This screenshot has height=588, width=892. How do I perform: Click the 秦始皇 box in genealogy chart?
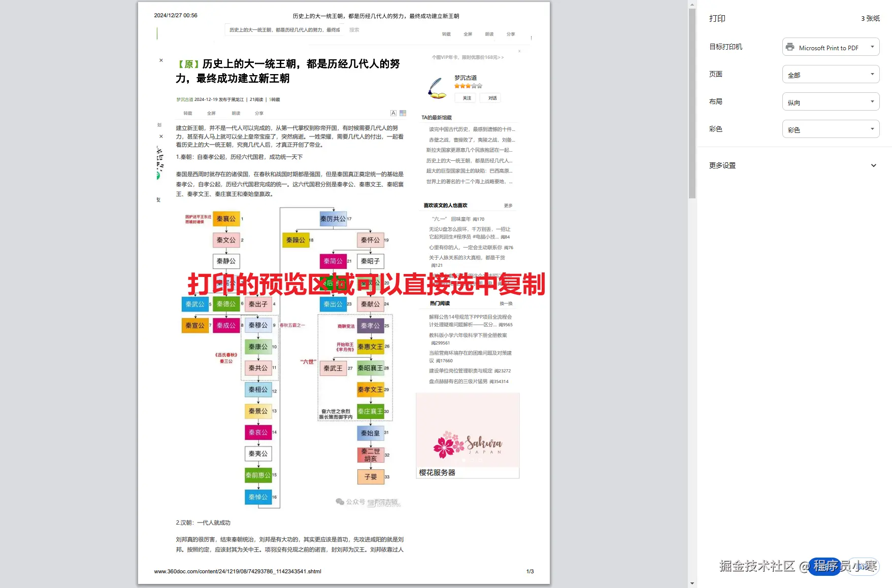click(370, 433)
